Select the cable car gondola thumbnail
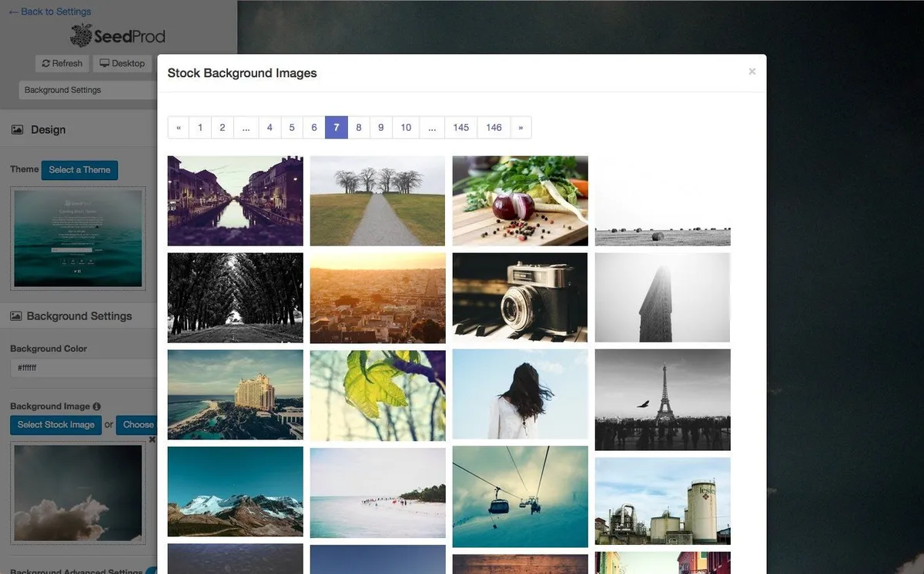 click(520, 496)
